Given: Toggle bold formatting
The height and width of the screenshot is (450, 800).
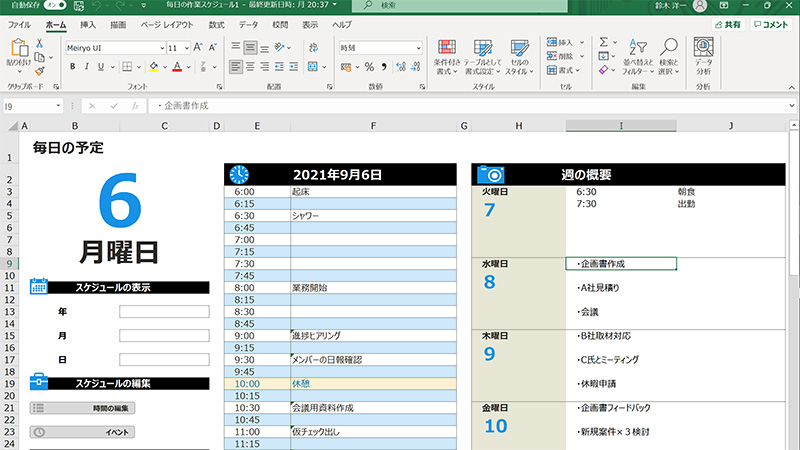Looking at the screenshot, I should (73, 67).
